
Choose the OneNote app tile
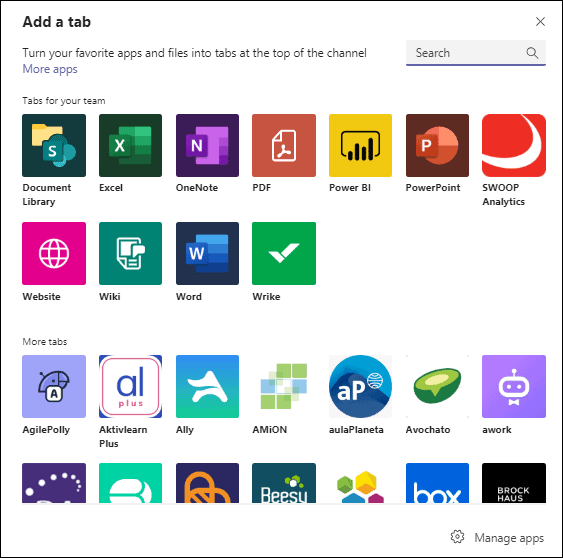[x=207, y=145]
